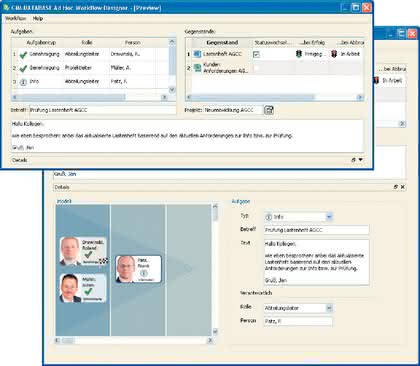Click Aufgaben table vertical scrollbar up arrow
This screenshot has width=420, height=366.
pyautogui.click(x=172, y=42)
